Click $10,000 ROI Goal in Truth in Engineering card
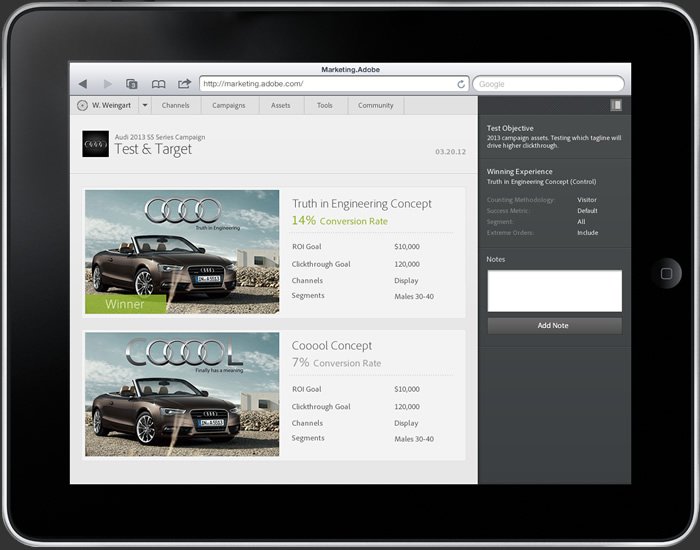The width and height of the screenshot is (700, 550). 407,247
